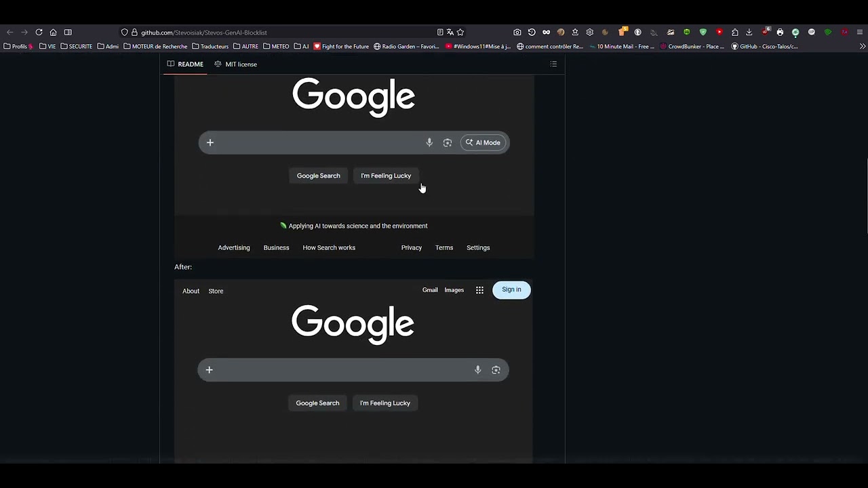Click the Images link
Screen dimensions: 868x488
(x=454, y=290)
